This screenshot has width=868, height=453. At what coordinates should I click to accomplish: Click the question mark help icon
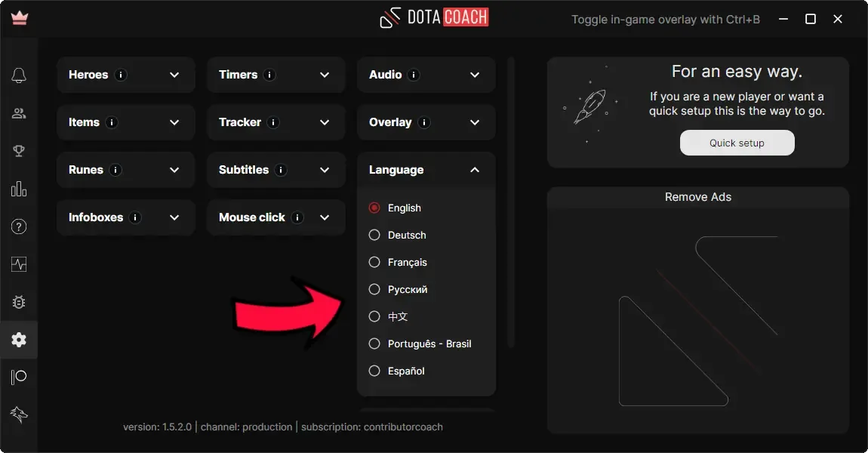19,226
